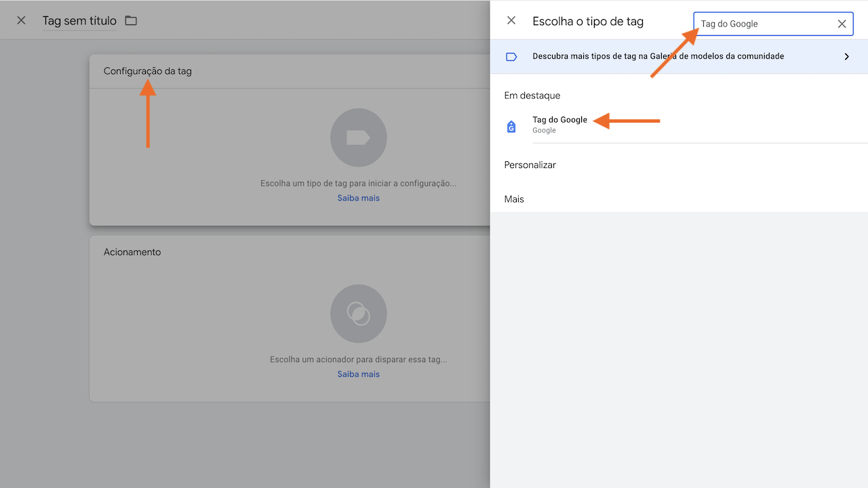Click the Acionamento panel header

(x=132, y=251)
